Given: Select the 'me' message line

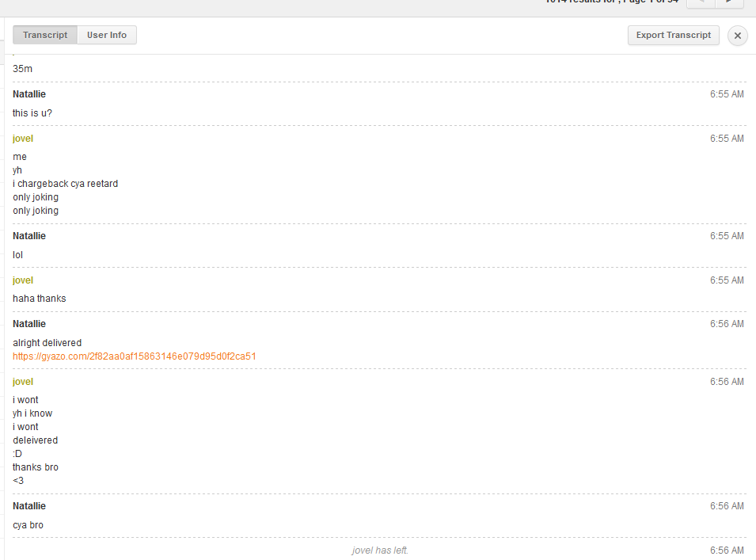Looking at the screenshot, I should 20,157.
